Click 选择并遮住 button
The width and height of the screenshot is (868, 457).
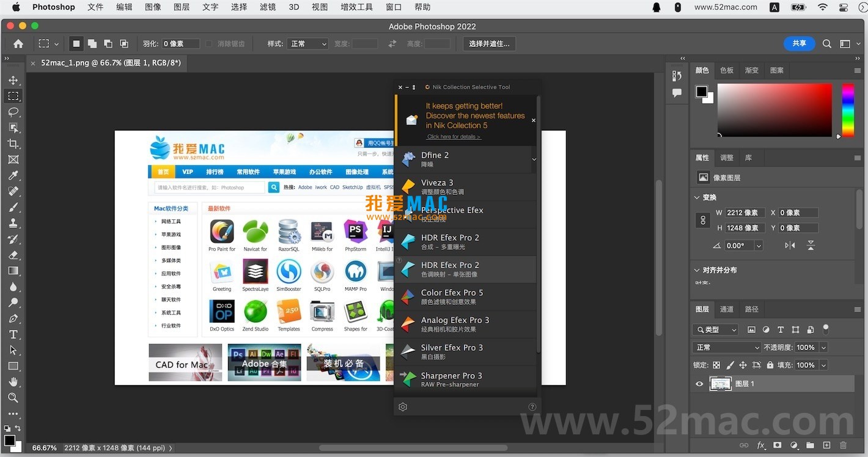click(490, 43)
